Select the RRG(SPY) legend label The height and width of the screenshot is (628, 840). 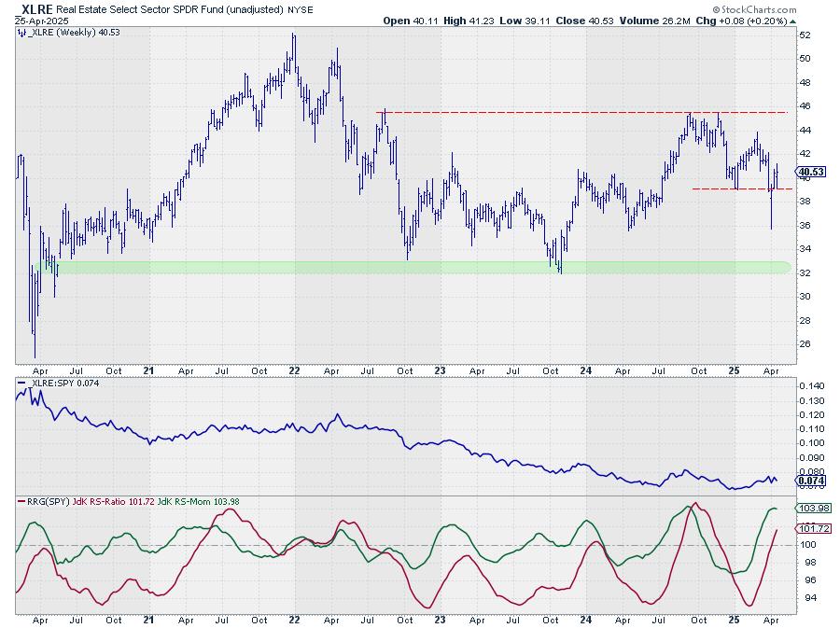pos(39,502)
